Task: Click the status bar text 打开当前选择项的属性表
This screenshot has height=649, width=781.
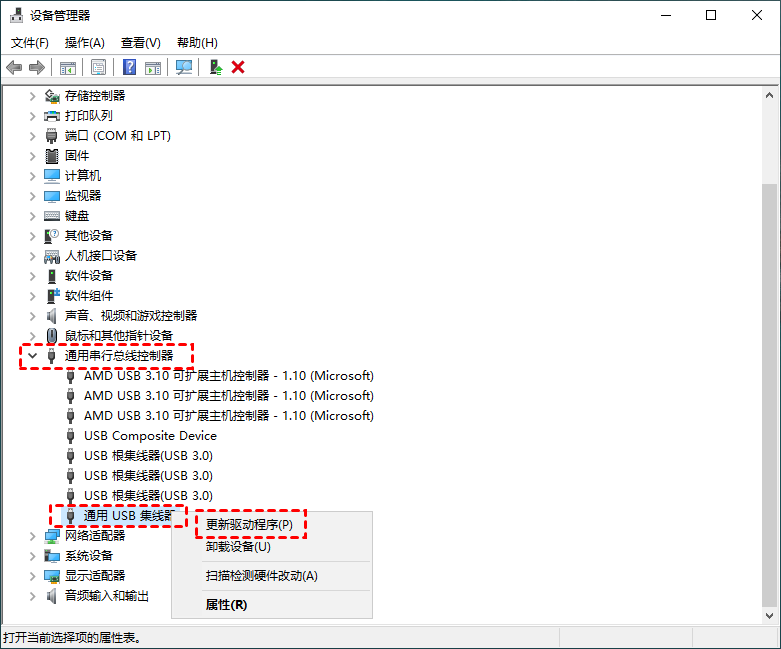Action: 72,638
